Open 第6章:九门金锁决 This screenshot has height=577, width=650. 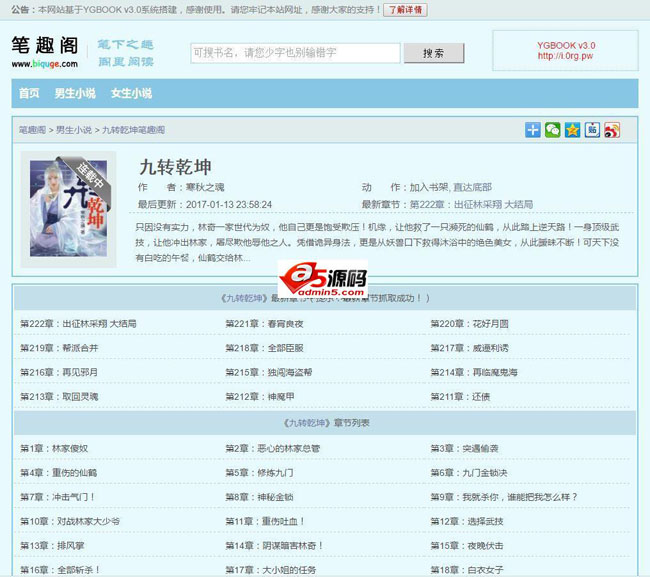(469, 473)
